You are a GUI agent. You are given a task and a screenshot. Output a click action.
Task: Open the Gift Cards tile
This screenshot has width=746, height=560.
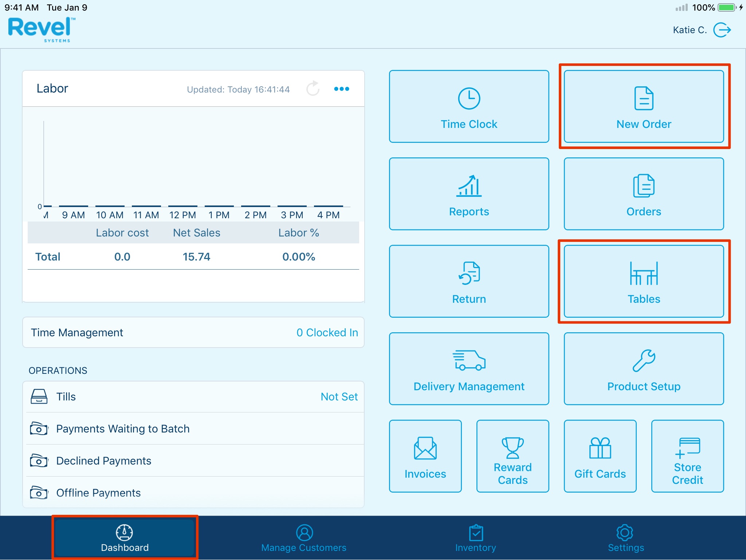pyautogui.click(x=600, y=456)
